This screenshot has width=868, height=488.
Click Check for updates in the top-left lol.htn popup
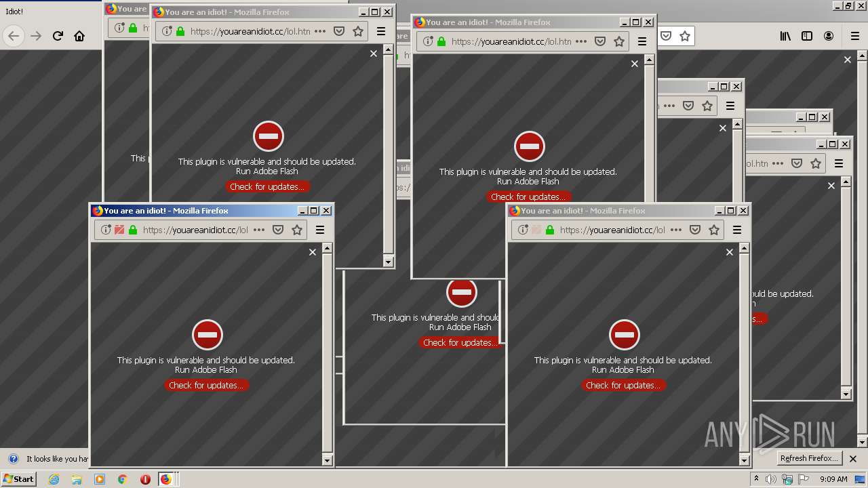(x=267, y=186)
